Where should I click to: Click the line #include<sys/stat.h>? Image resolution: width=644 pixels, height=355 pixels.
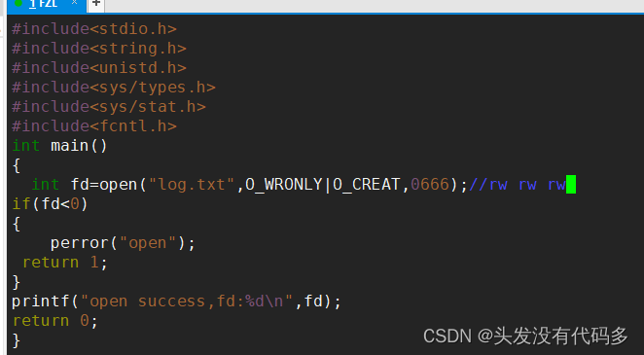108,107
